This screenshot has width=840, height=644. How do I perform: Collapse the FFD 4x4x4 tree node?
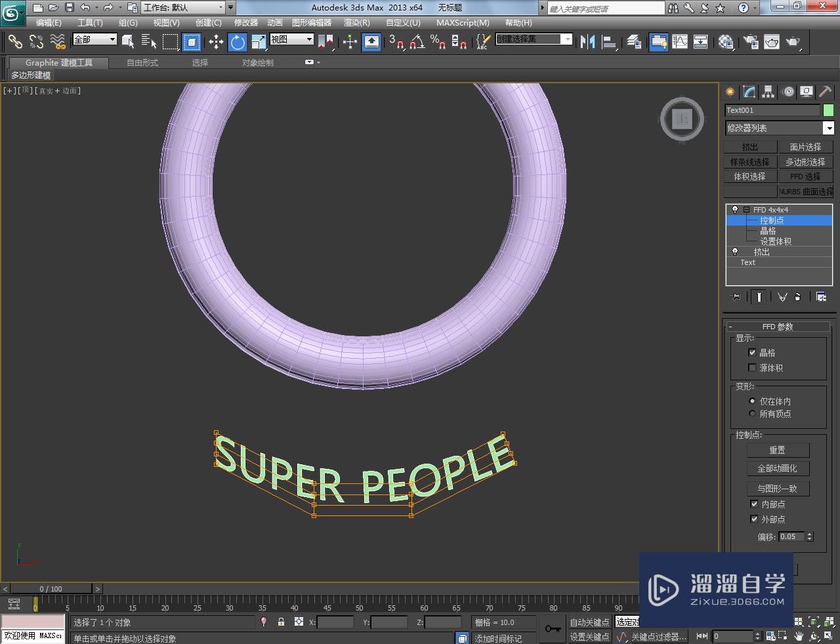[x=746, y=210]
